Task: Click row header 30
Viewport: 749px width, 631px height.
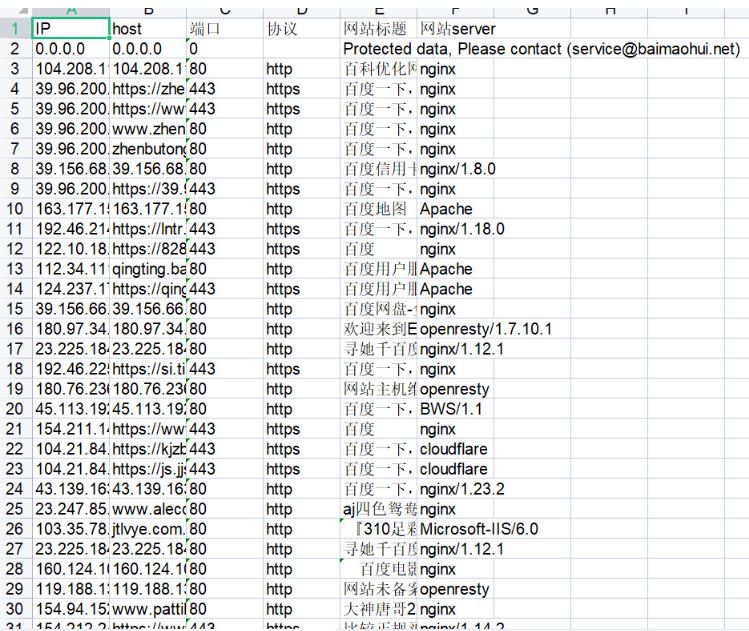Action: tap(15, 610)
